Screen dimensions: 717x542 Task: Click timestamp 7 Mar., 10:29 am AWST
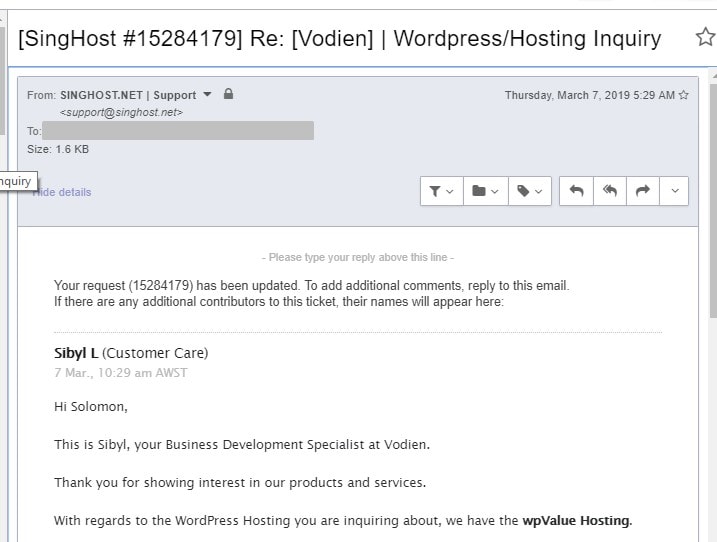point(121,373)
